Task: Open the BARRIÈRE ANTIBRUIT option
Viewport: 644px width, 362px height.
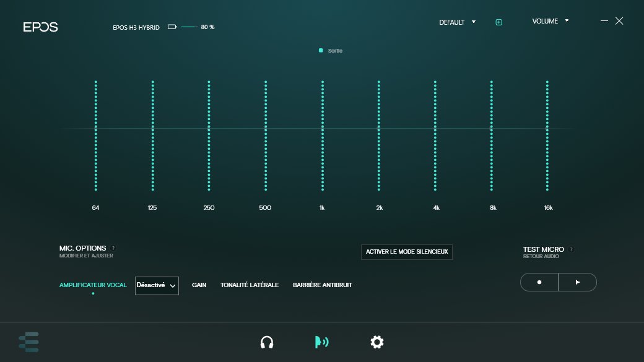Action: [322, 285]
